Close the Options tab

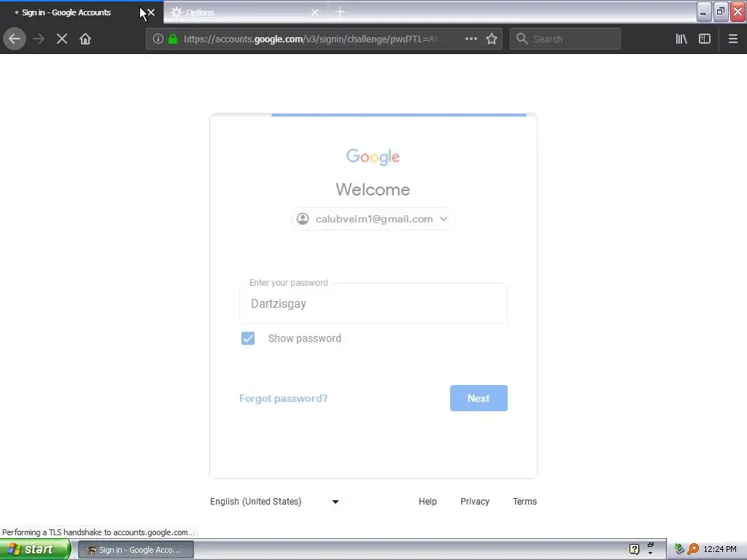point(315,12)
